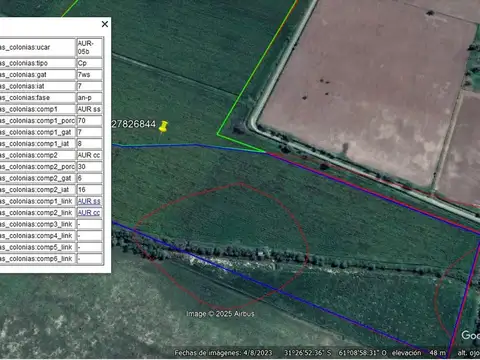The image size is (480, 360).
Task: Click the 'elevación 48 m' status readout
Action: tap(419, 353)
